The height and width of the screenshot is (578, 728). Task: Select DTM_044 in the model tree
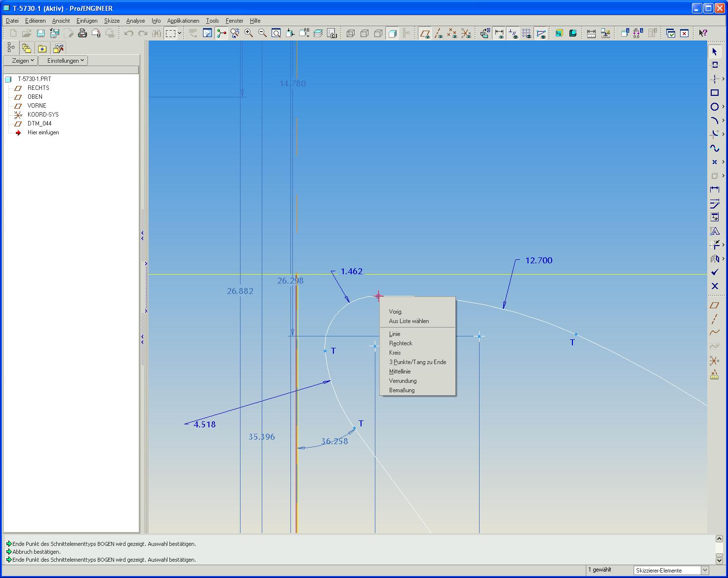click(x=40, y=124)
